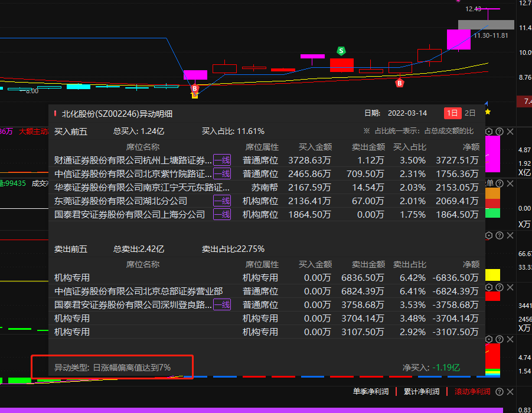Open the 累计净利润 tab
Viewport: 532px width, 413px height.
click(x=422, y=391)
